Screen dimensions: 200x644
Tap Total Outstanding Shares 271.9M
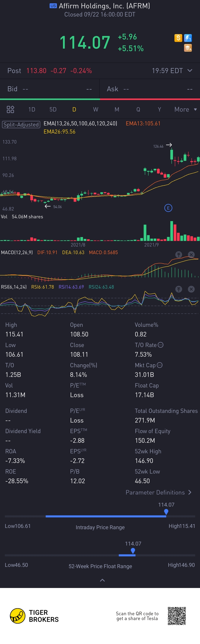(x=145, y=420)
